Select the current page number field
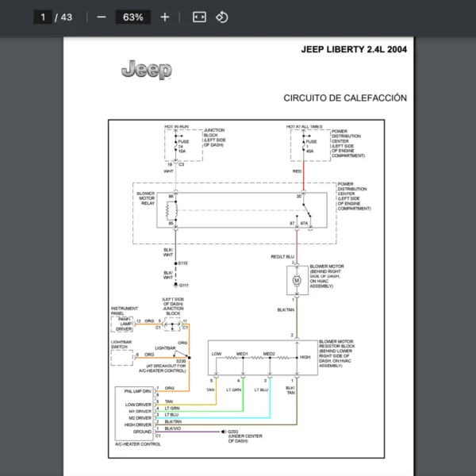Viewport: 476px width, 476px height. [43, 17]
